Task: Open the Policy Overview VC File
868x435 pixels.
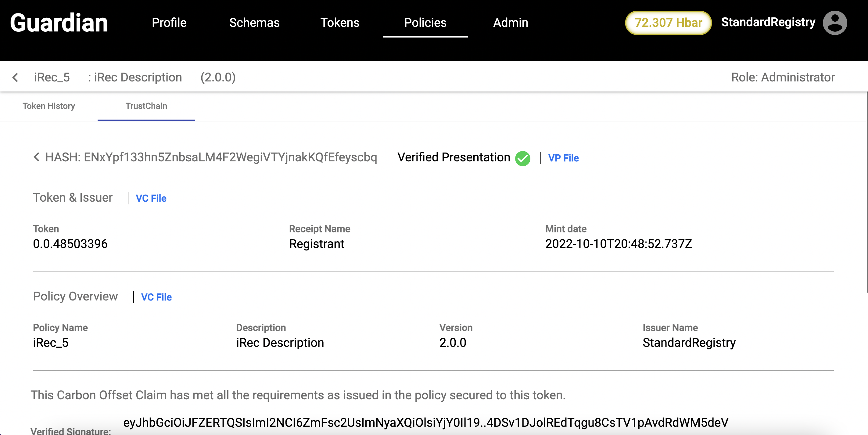Action: 156,297
